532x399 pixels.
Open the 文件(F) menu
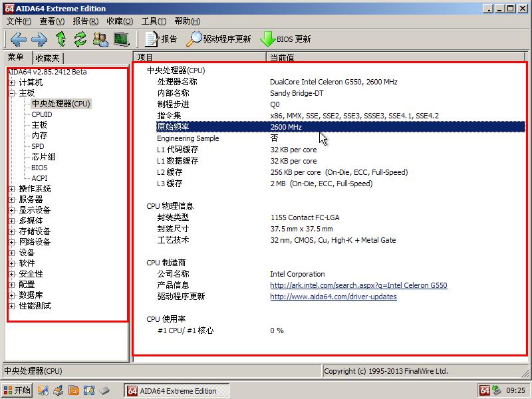point(19,21)
